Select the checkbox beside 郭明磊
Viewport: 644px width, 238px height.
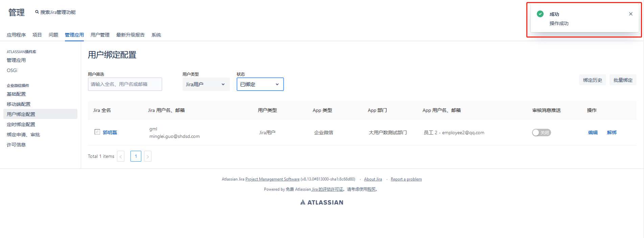pyautogui.click(x=97, y=132)
